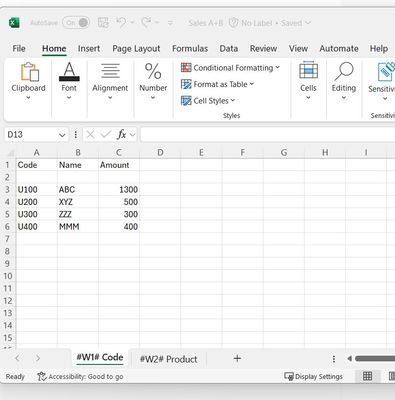Click the Insert Function fx icon

point(121,135)
